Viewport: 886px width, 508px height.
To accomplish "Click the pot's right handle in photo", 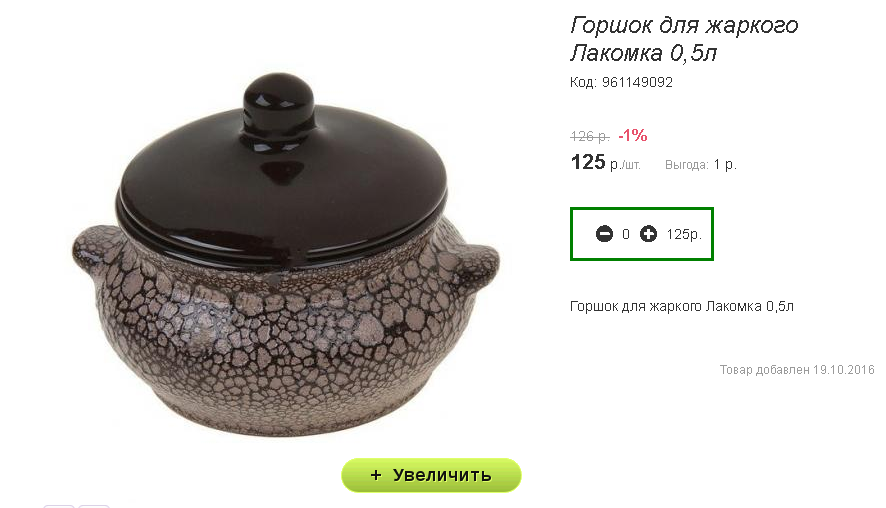I will (475, 264).
